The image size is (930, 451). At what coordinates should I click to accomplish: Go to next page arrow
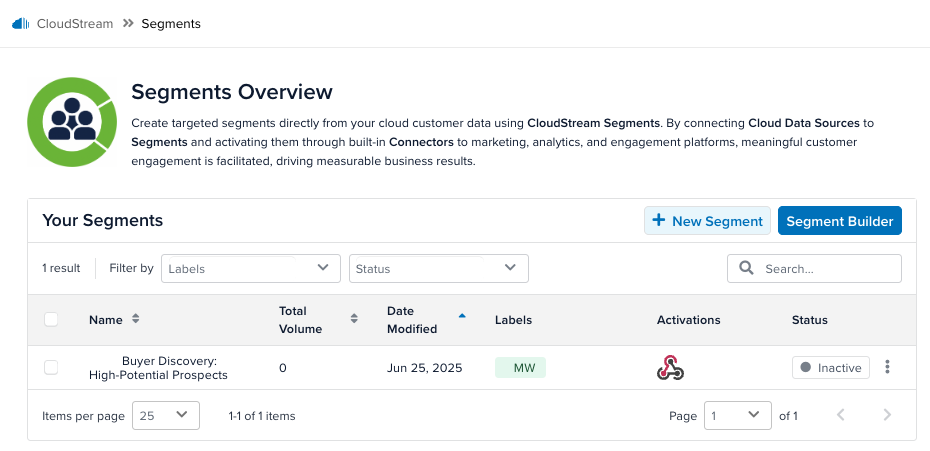(x=887, y=415)
